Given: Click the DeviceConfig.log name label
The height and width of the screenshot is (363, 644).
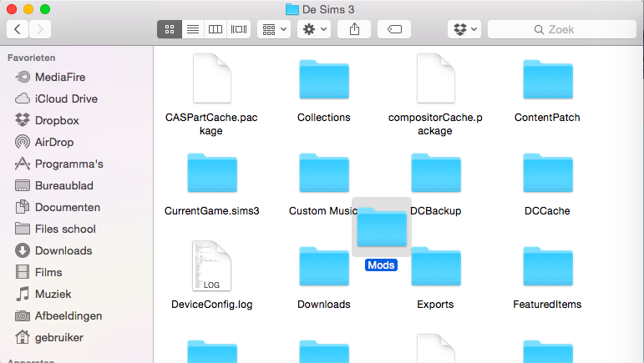Looking at the screenshot, I should point(212,305).
